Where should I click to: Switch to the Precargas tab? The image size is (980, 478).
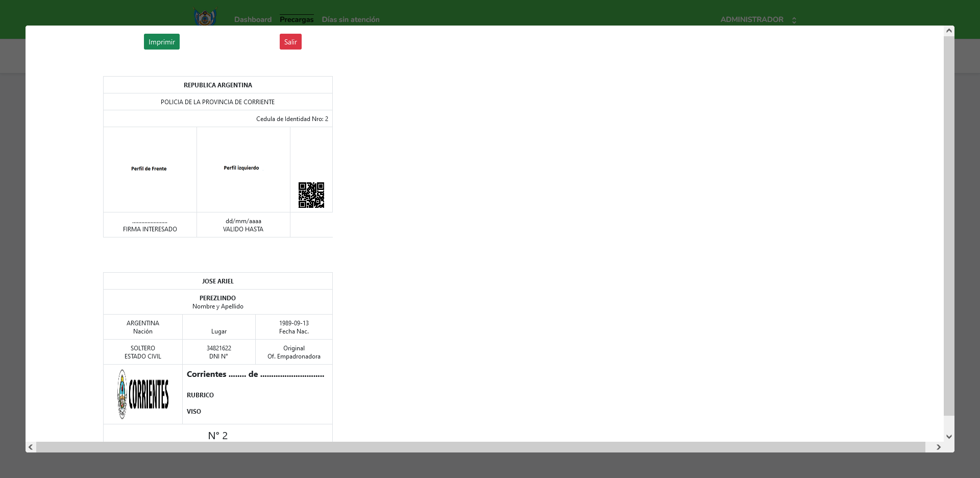click(x=296, y=19)
